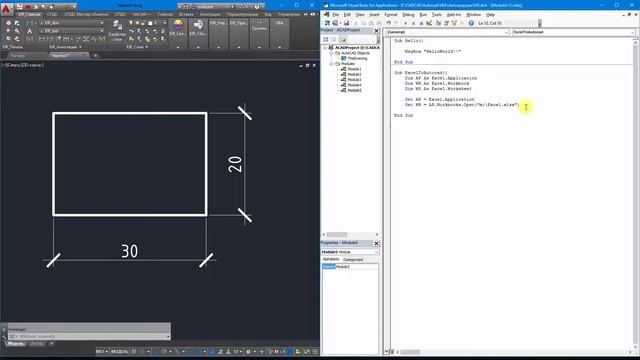Open the Insert menu in VBA editor
The height and width of the screenshot is (360, 640).
click(374, 15)
